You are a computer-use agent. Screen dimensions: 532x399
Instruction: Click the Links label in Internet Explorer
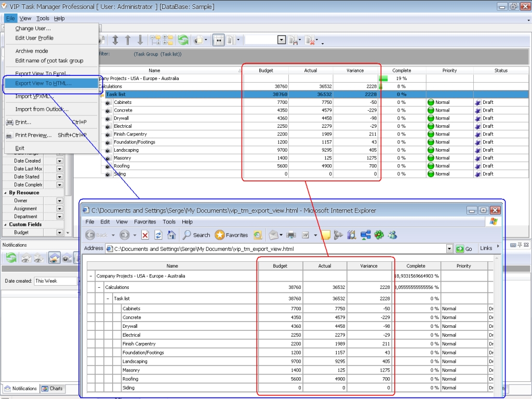(486, 248)
